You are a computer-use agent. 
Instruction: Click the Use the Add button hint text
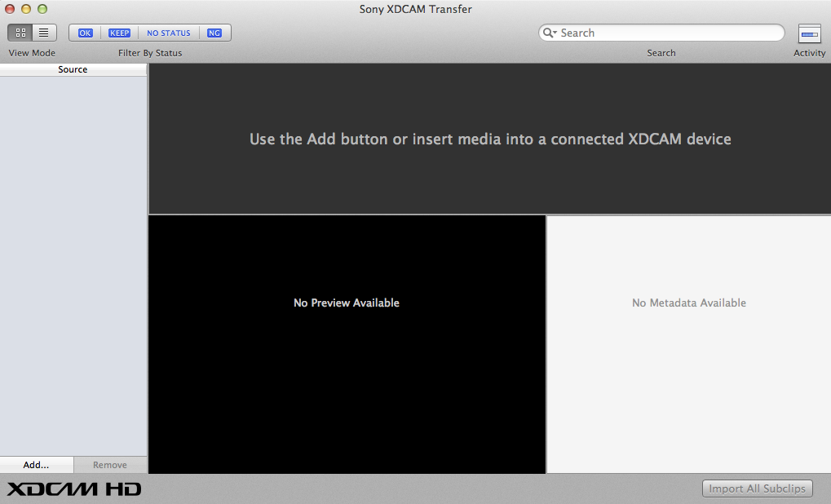490,139
